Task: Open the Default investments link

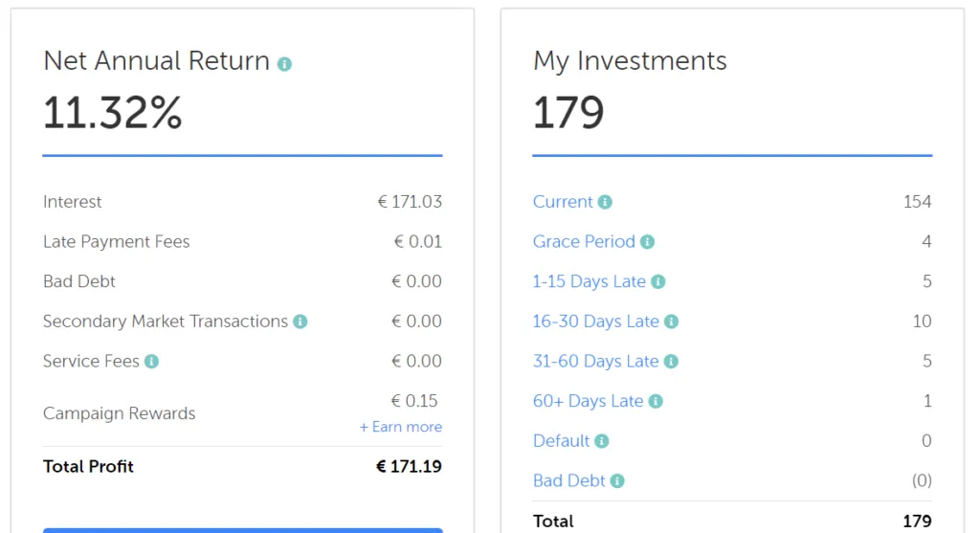Action: [561, 441]
